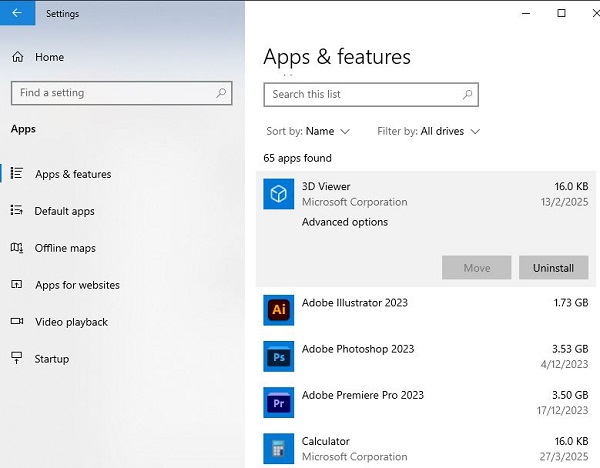Click the 3D Viewer app icon
600x468 pixels.
pos(279,194)
